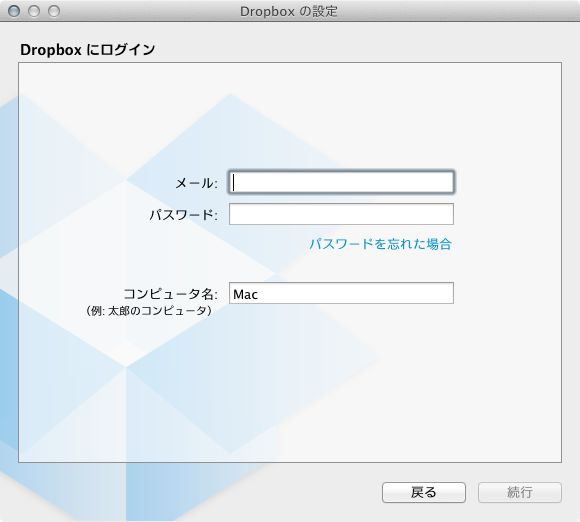Open the パスワードを忘れた場合 link
580x522 pixels.
tap(381, 244)
